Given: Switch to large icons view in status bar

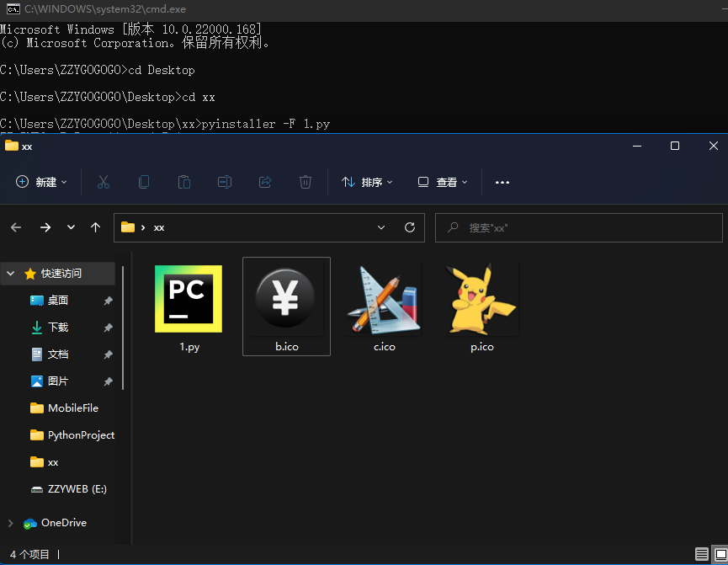Looking at the screenshot, I should (720, 554).
